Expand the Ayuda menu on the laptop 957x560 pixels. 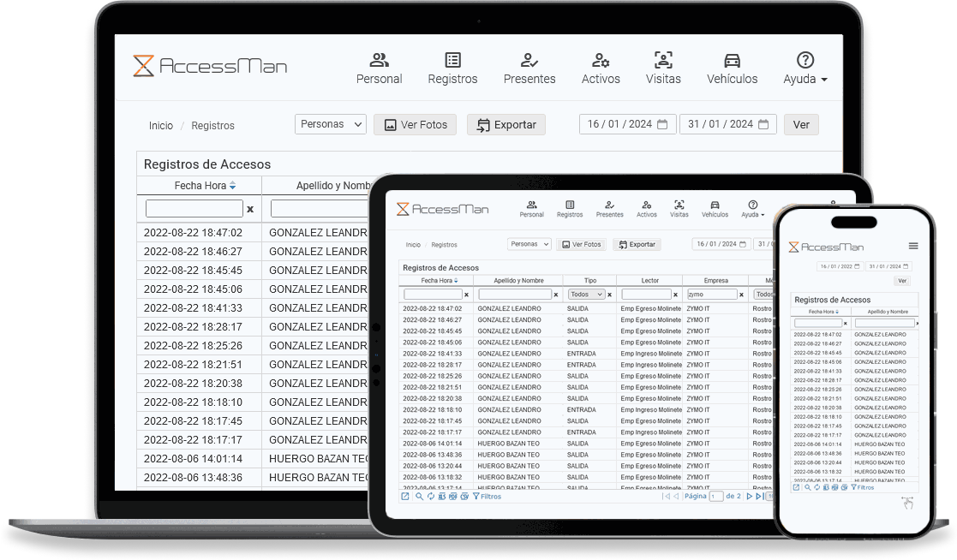805,69
